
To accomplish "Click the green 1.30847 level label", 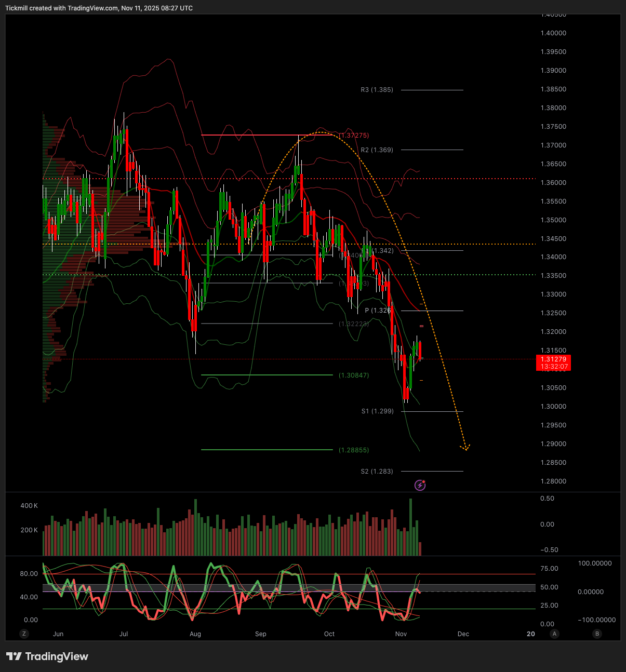I will coord(354,375).
